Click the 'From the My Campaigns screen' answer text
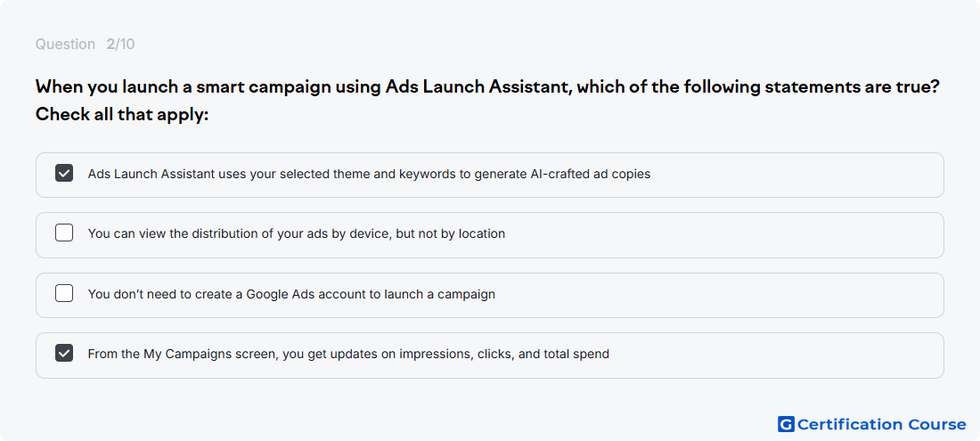980x441 pixels. point(348,355)
